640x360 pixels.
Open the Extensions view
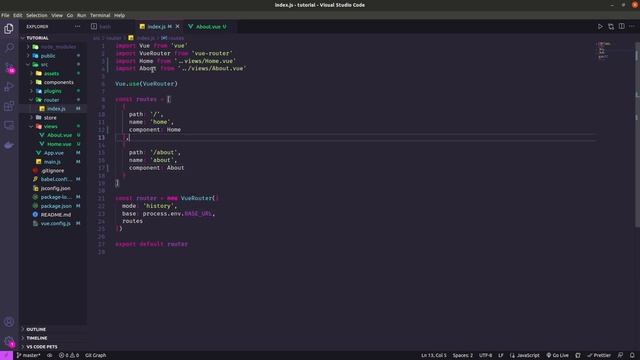pos(9,106)
